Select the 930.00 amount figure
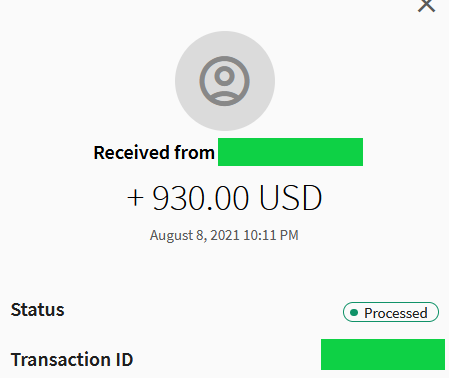 pos(200,198)
